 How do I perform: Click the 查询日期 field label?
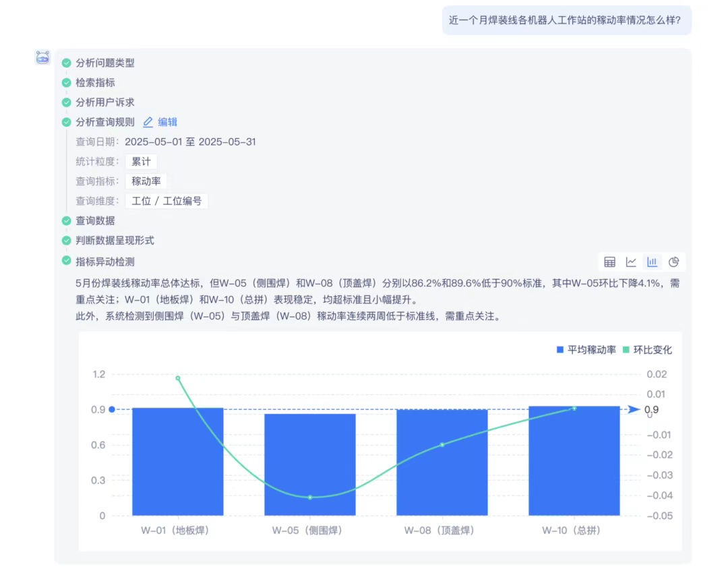tap(97, 142)
